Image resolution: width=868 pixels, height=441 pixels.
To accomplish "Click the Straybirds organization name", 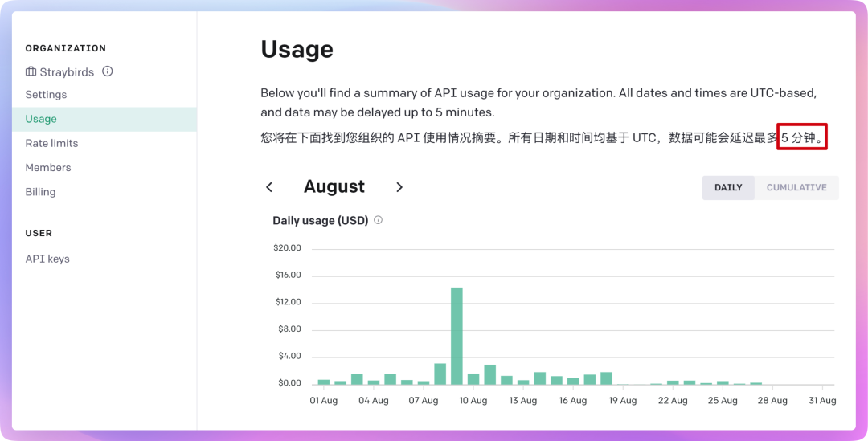I will 67,72.
